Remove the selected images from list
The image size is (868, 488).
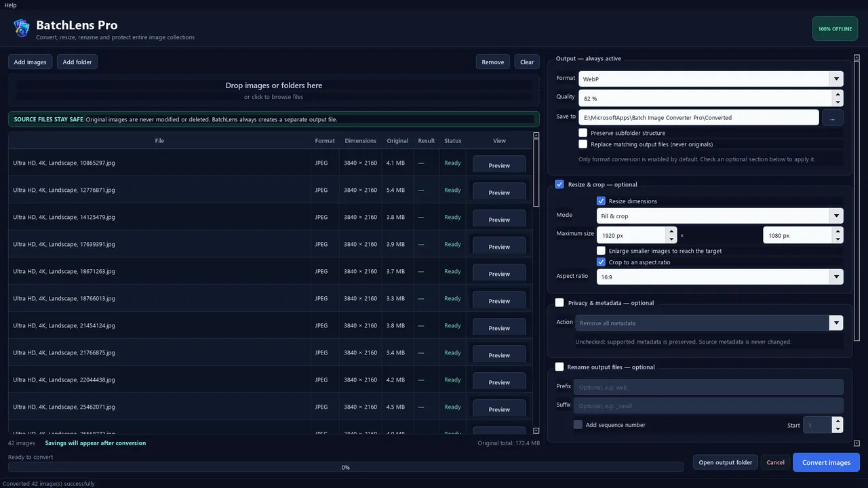pos(493,62)
